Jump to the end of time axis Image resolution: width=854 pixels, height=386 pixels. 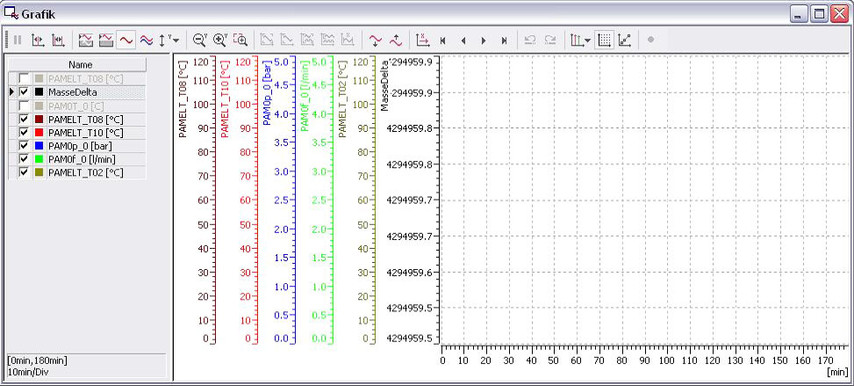(504, 40)
